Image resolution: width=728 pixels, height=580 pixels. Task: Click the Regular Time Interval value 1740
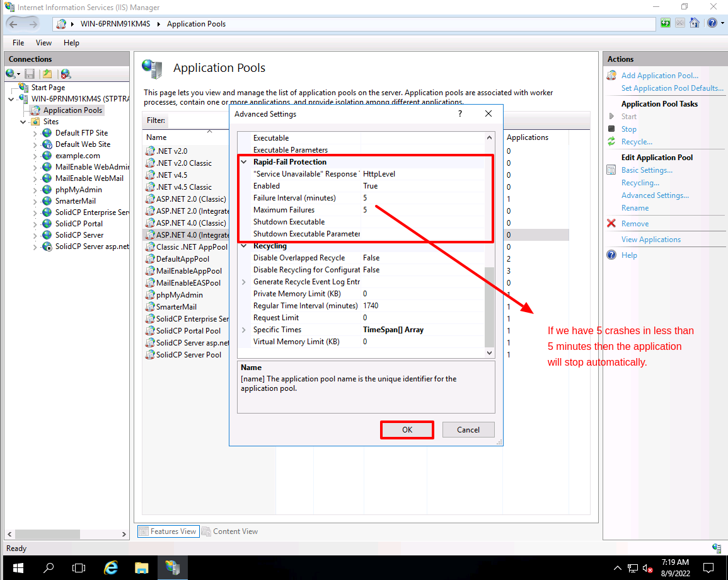coord(422,306)
